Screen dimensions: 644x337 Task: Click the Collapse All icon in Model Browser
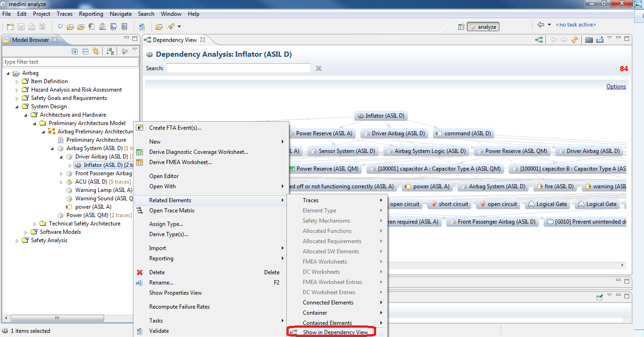pos(85,52)
